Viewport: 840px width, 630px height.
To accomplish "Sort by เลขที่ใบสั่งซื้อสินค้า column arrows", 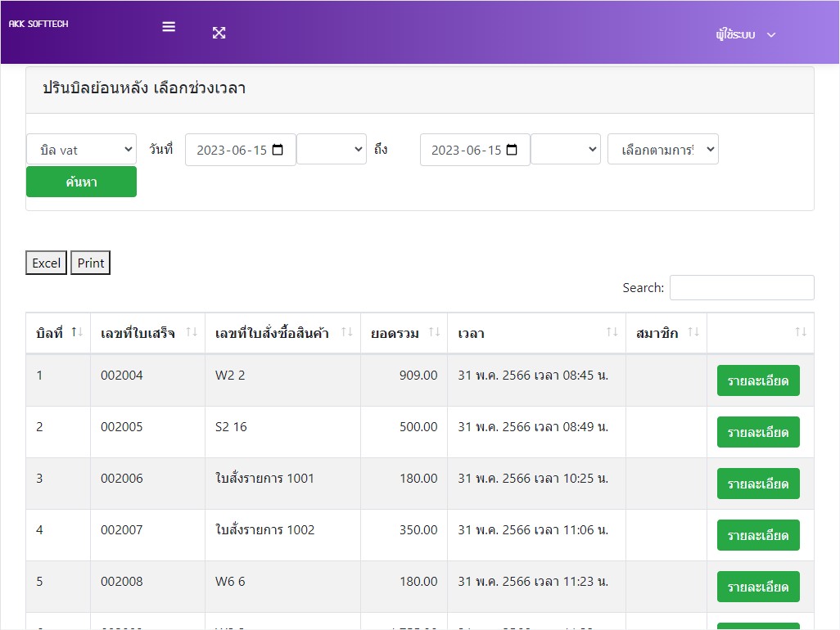I will coord(346,332).
